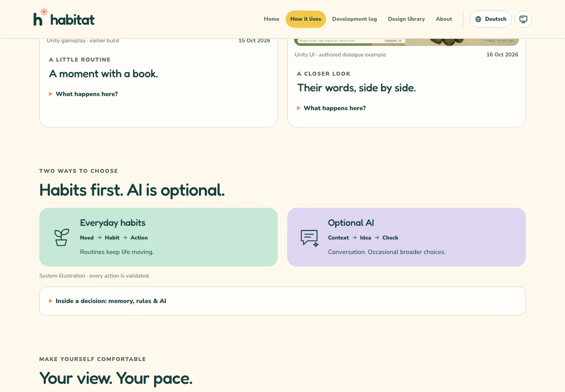Open the Design library page
This screenshot has height=392, width=565.
pos(406,19)
